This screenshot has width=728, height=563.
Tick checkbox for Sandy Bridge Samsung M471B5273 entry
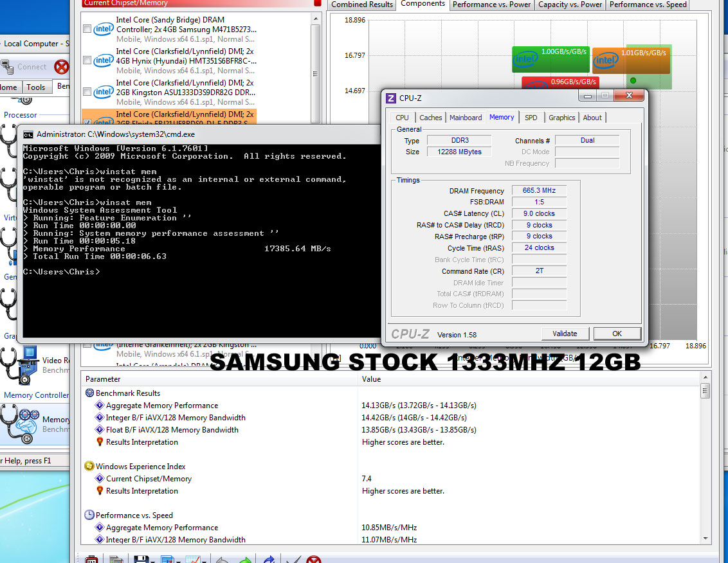(x=87, y=29)
